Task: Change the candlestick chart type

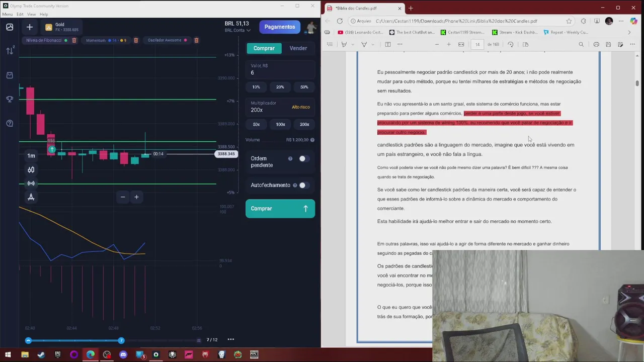Action: tap(31, 170)
